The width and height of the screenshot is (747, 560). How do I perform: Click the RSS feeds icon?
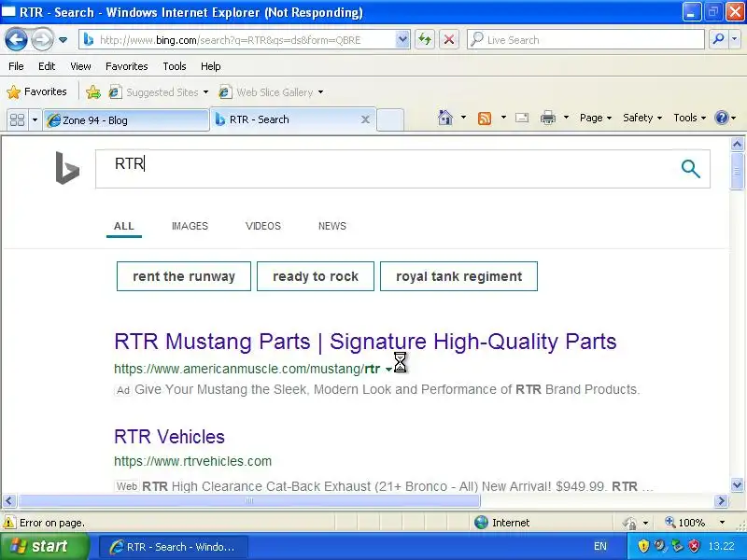485,118
